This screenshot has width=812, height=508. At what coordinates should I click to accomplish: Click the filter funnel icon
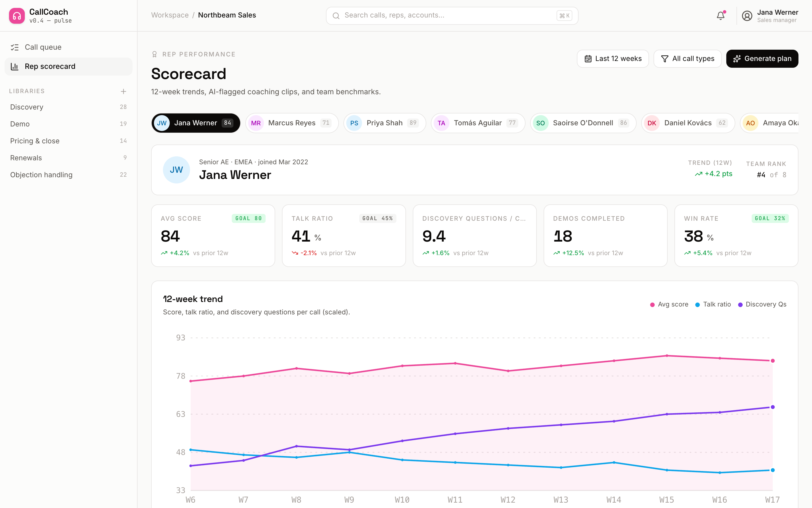point(664,59)
